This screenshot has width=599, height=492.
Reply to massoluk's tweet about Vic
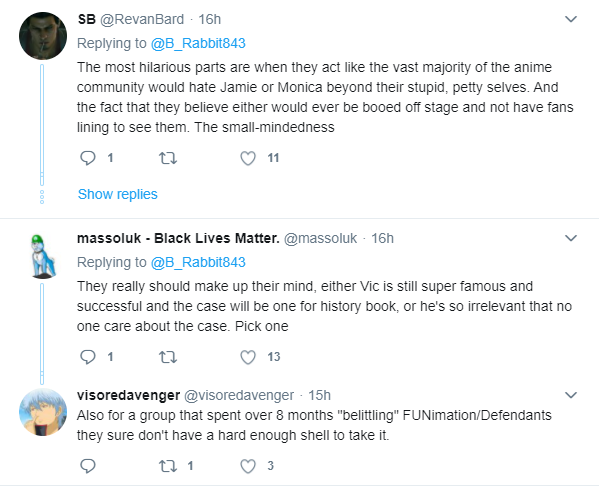click(88, 357)
